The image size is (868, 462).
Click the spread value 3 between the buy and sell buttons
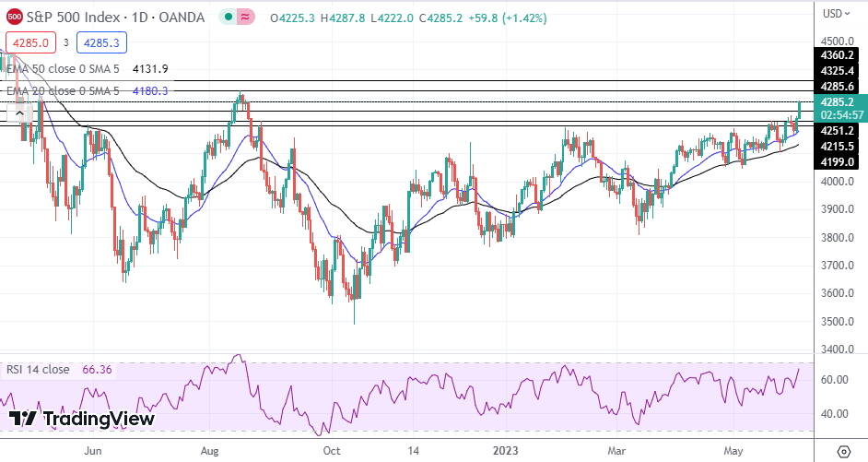65,42
